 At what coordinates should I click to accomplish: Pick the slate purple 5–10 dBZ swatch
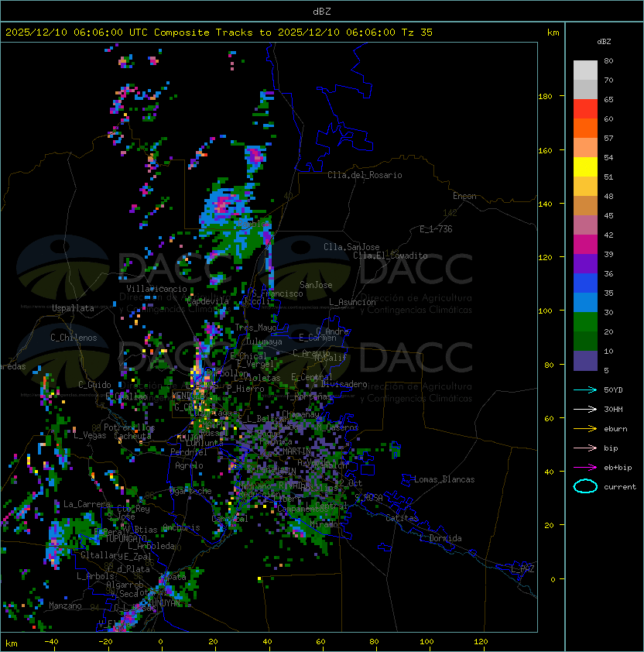(585, 361)
